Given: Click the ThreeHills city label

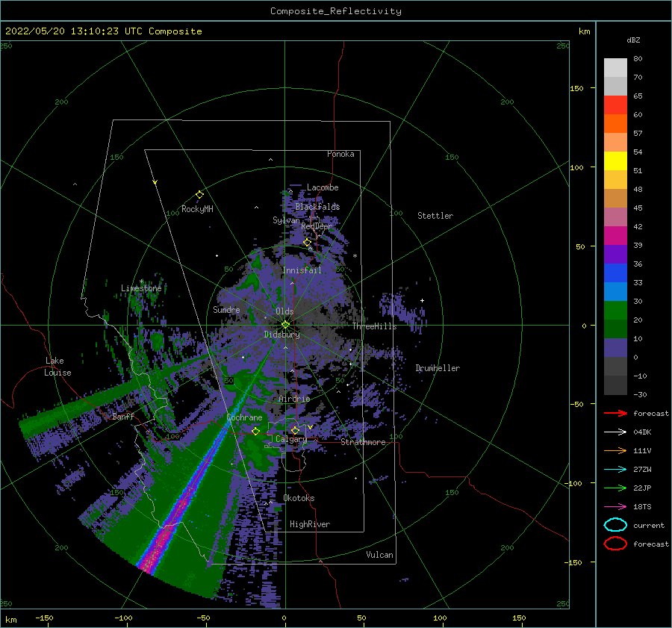Looking at the screenshot, I should click(x=374, y=326).
